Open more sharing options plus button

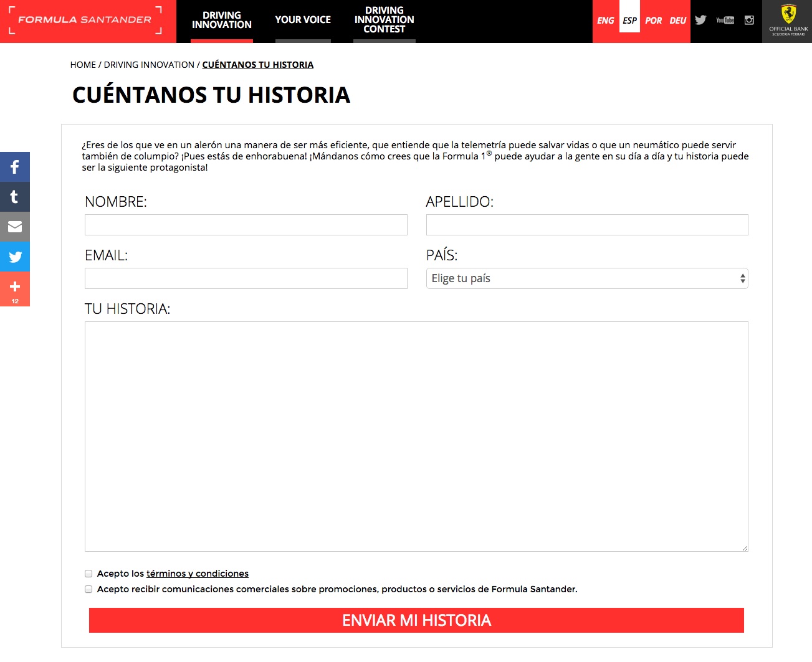tap(15, 289)
